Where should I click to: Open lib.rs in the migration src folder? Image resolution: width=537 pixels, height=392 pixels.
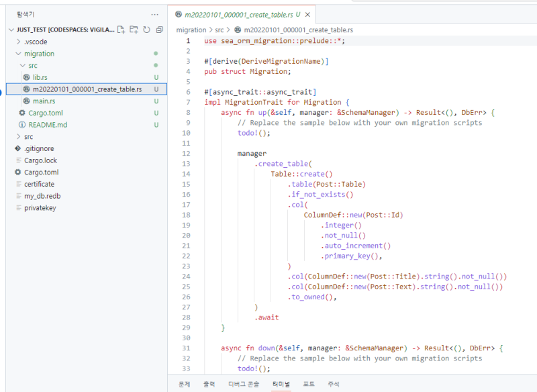pyautogui.click(x=40, y=77)
